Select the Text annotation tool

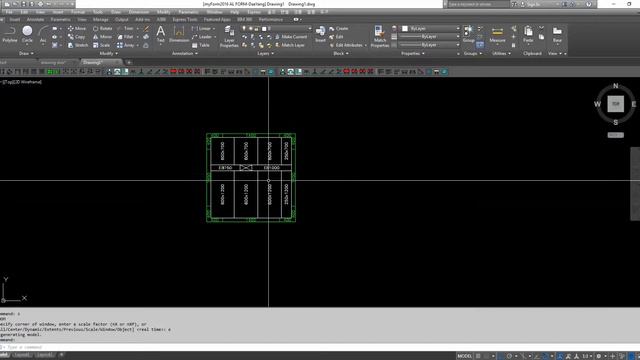click(x=160, y=34)
